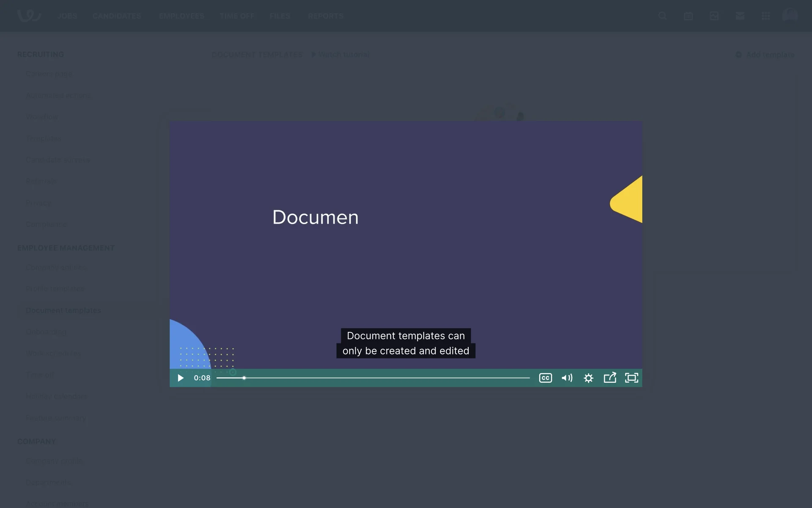Click the user avatar in header
Screen dimensions: 812x508
(x=790, y=15)
